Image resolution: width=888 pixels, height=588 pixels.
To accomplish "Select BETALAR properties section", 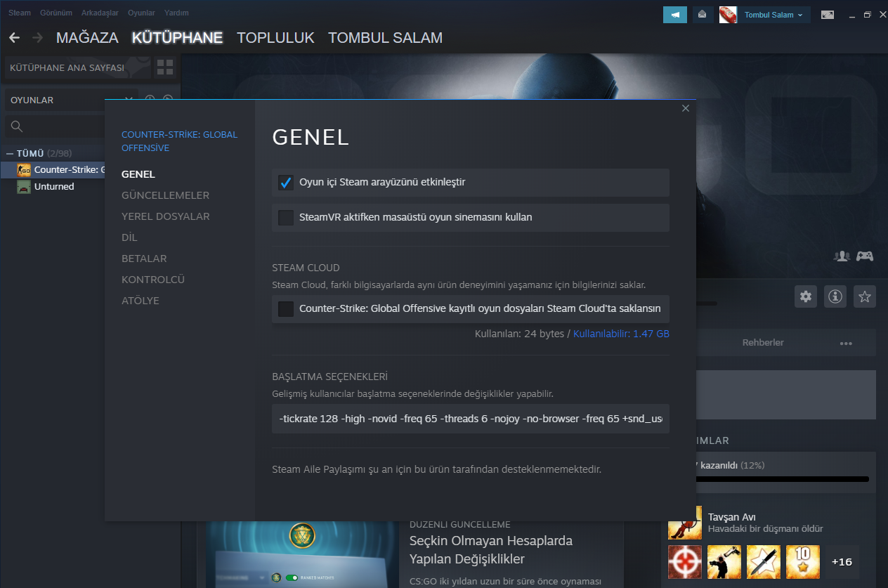I will [144, 259].
